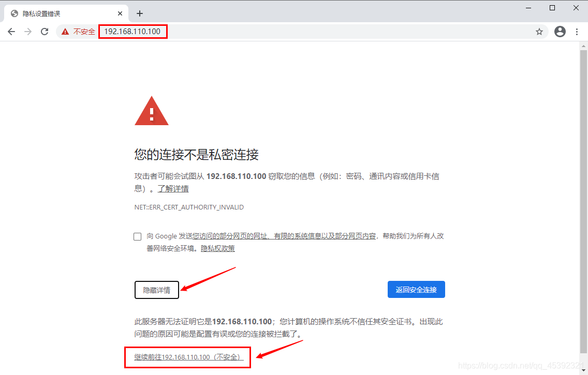The image size is (588, 375).
Task: Close the 隐私设置错误 tab
Action: [x=120, y=13]
